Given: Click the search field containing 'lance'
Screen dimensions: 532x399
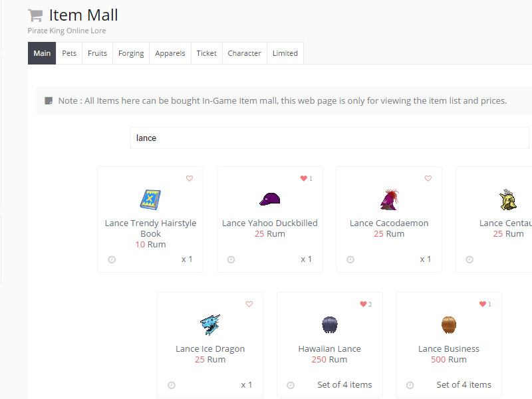Looking at the screenshot, I should 329,138.
